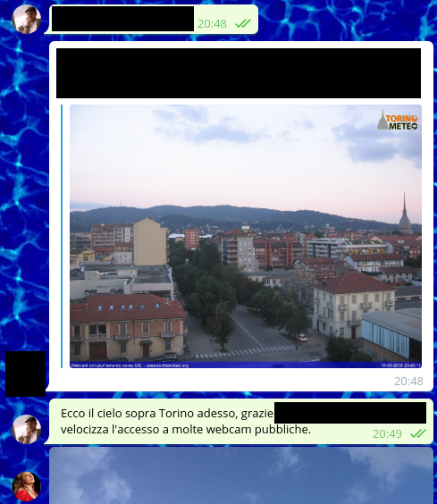Open profile from avatar beside top message

(27, 20)
